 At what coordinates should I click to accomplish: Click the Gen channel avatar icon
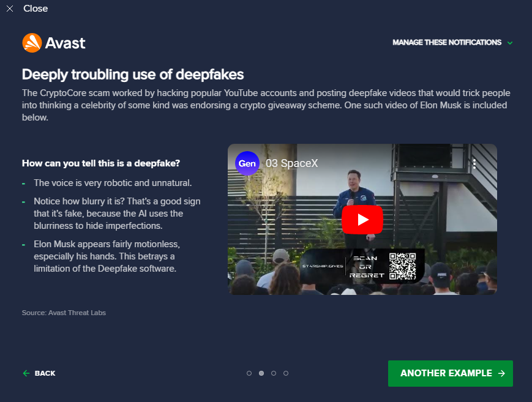pos(247,163)
